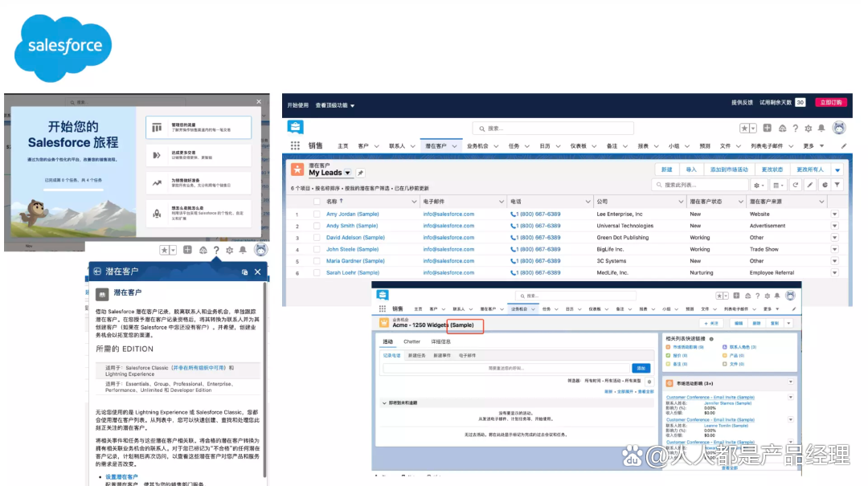Select the David Adelson row checkbox
Image resolution: width=868 pixels, height=486 pixels.
[317, 238]
